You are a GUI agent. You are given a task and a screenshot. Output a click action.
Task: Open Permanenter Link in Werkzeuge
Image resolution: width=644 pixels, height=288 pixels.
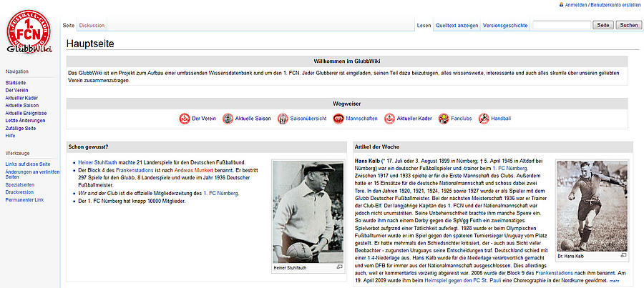[24, 200]
